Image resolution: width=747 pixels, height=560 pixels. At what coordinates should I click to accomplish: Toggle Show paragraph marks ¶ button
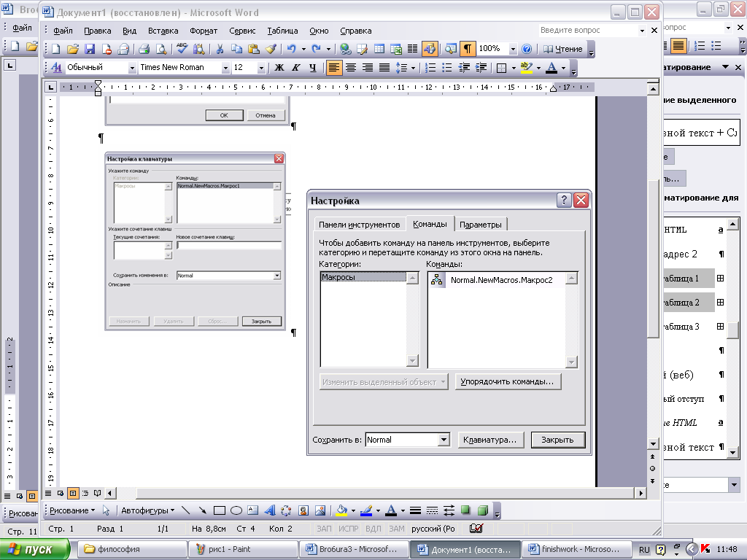point(468,49)
